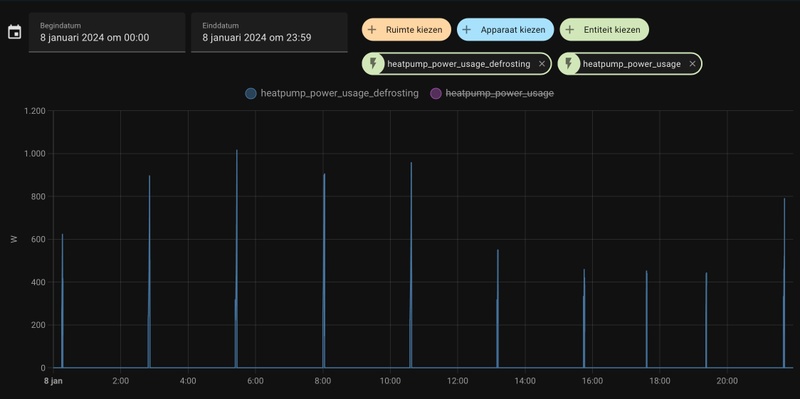Edit the Begindatum start date field
800x399 pixels.
107,32
